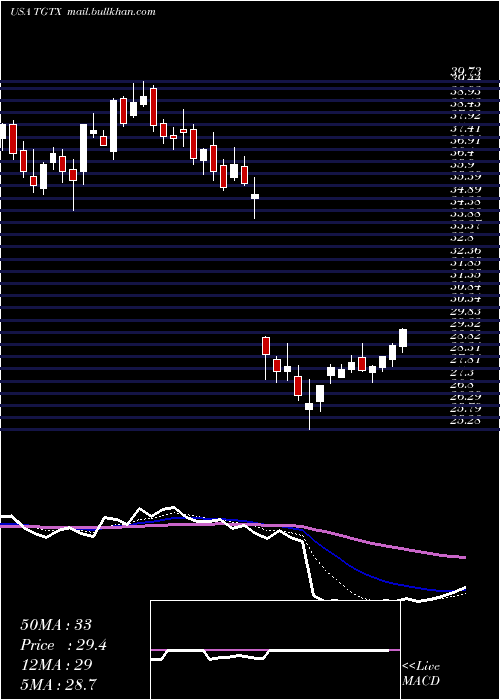This screenshot has width=500, height=700.
Task: Click the 29.32 price axis label
Action: pyautogui.click(x=465, y=324)
